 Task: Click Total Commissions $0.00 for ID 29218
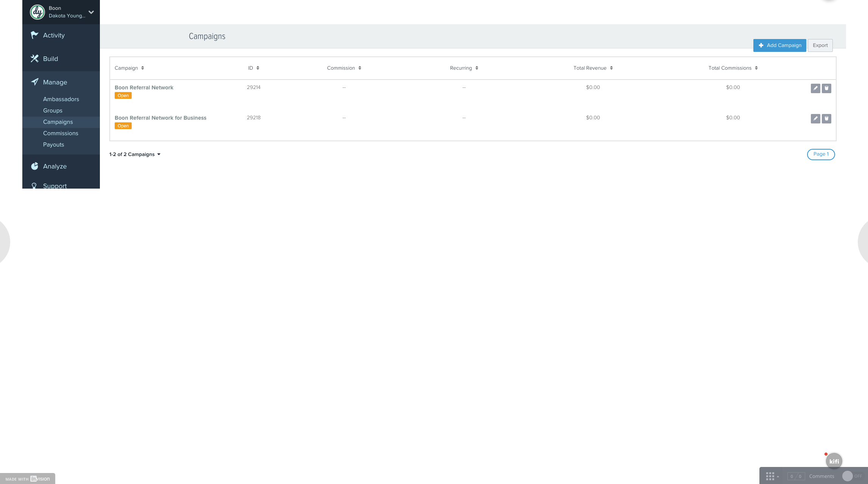tap(733, 118)
